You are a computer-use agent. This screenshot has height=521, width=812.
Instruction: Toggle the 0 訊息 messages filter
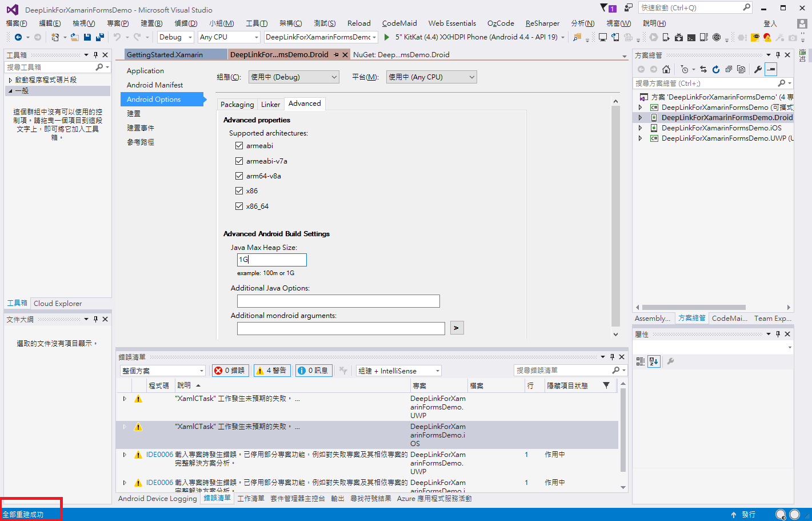314,371
